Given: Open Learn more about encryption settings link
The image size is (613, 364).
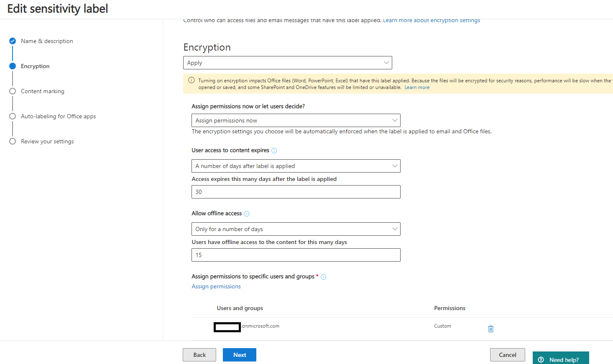Looking at the screenshot, I should coord(432,20).
